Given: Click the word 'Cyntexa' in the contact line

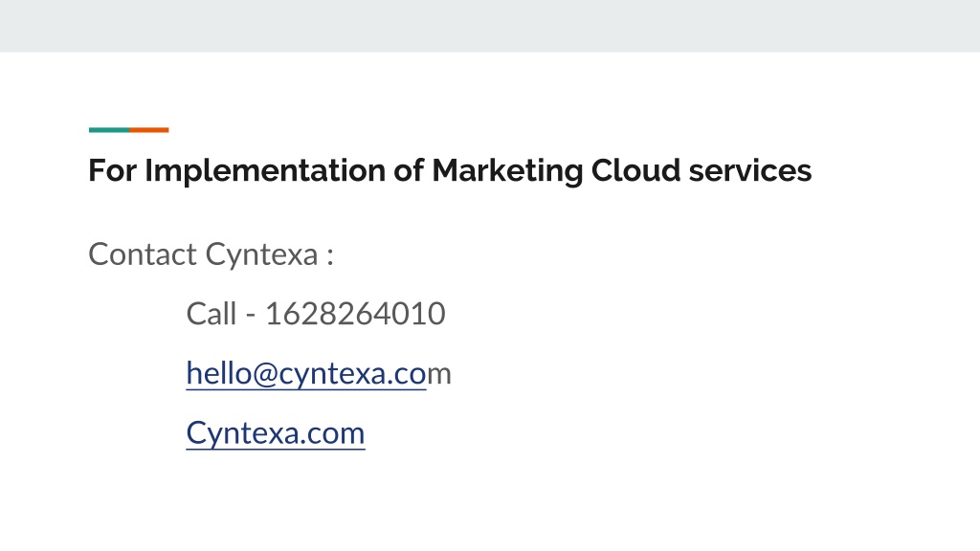Looking at the screenshot, I should coord(262,254).
